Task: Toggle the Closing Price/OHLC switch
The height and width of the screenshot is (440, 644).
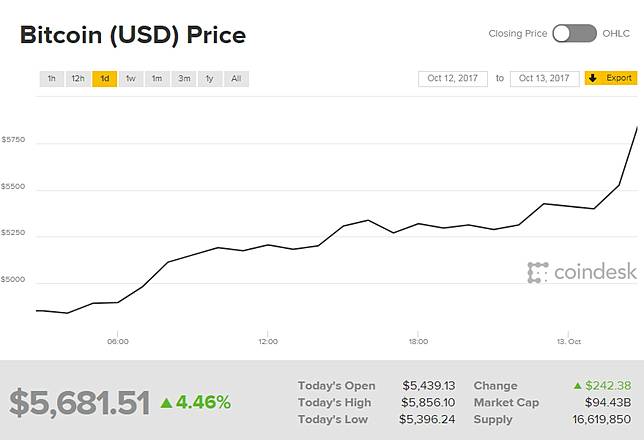Action: coord(574,33)
